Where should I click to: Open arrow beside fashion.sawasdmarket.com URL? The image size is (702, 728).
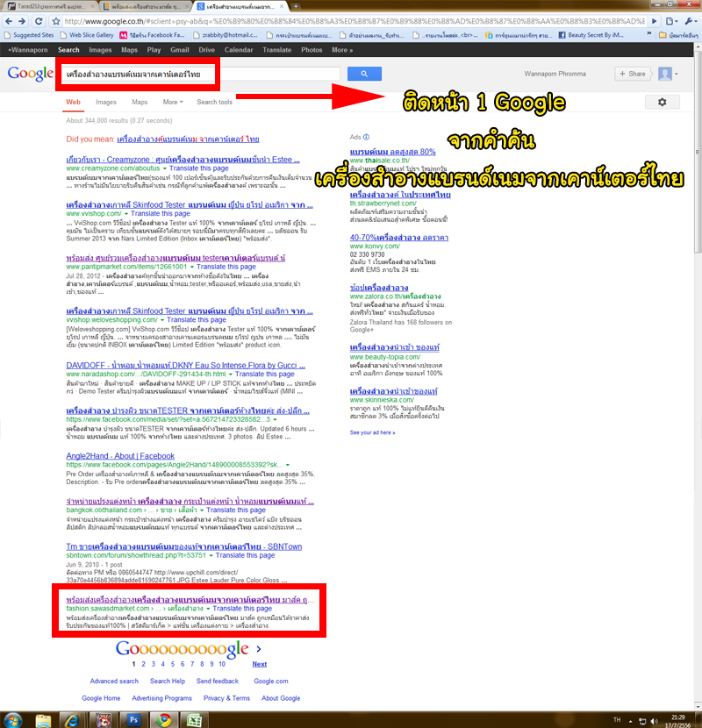tap(208, 609)
